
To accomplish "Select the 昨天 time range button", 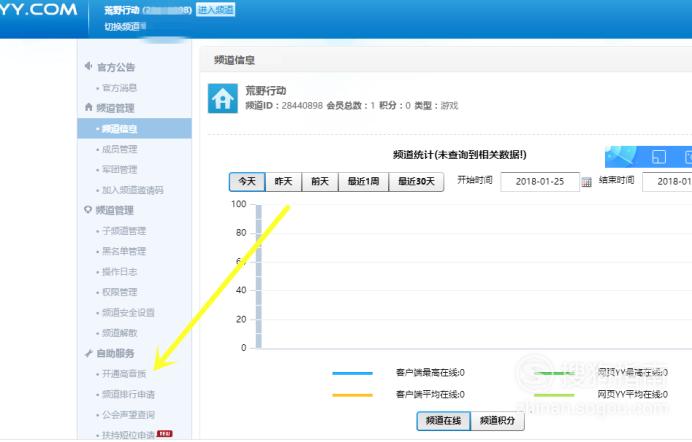I will (x=283, y=181).
